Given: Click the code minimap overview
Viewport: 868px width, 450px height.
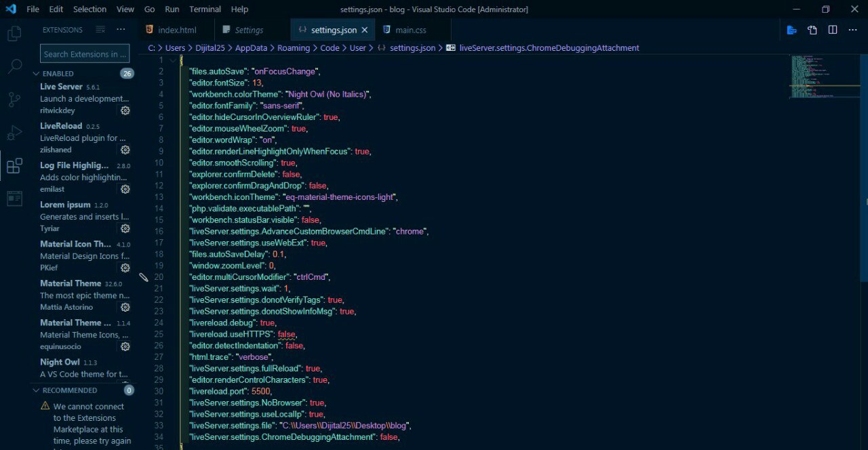Looking at the screenshot, I should 824,77.
